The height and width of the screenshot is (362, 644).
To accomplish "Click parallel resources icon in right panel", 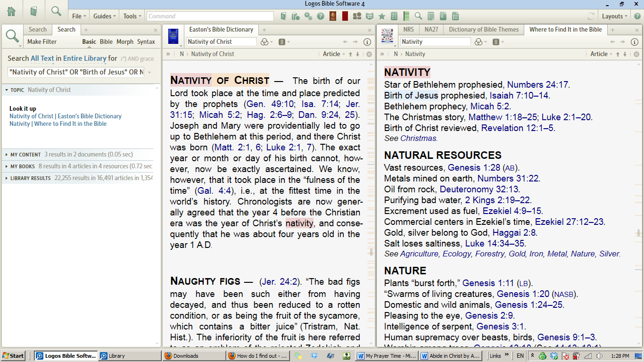I will pos(496,42).
